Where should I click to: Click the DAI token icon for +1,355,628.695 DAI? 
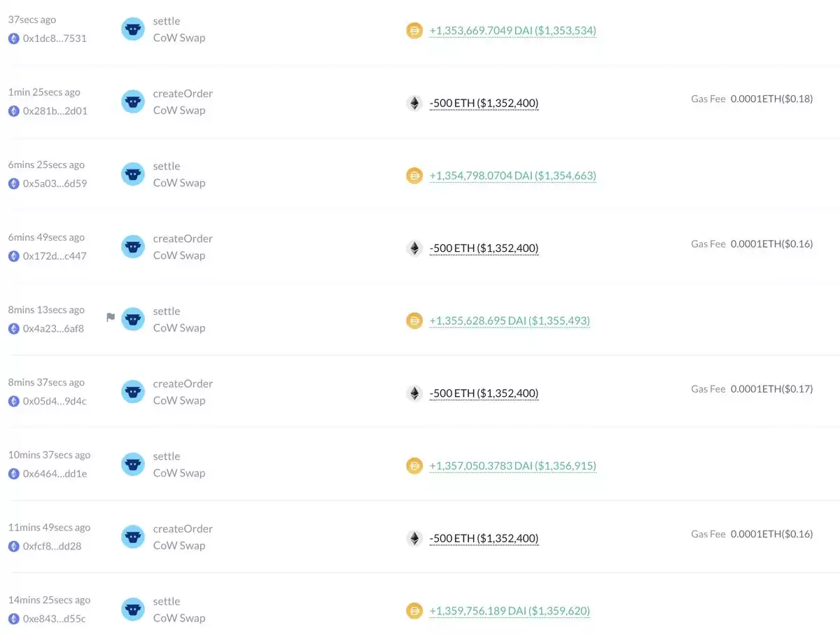click(414, 320)
